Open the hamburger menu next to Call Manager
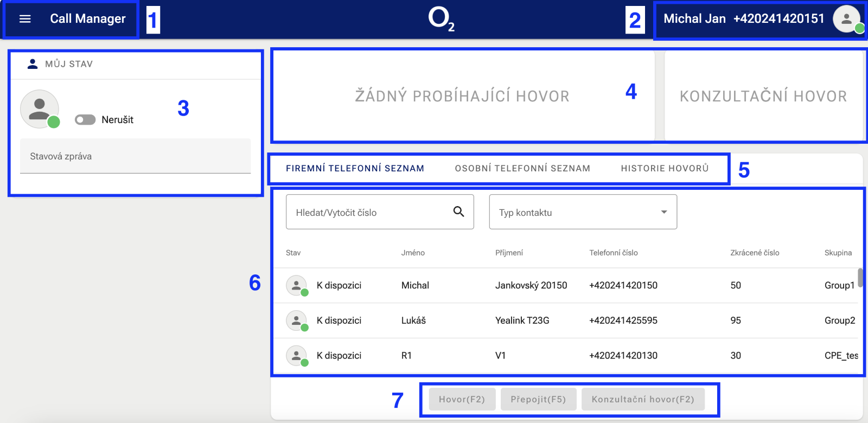 [x=25, y=19]
